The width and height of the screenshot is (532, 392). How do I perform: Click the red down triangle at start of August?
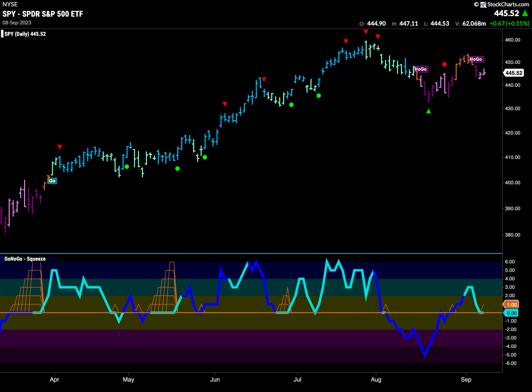point(378,37)
